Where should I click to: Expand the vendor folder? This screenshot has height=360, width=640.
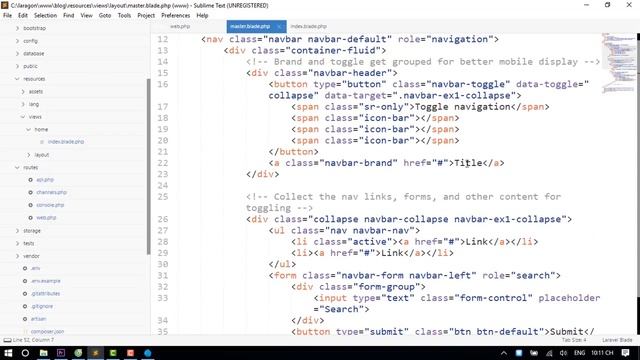click(x=18, y=256)
